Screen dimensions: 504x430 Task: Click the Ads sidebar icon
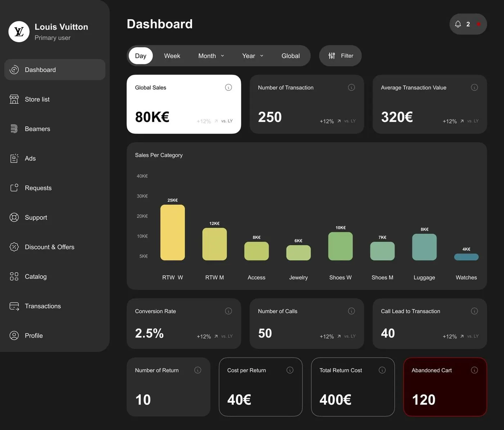[14, 158]
